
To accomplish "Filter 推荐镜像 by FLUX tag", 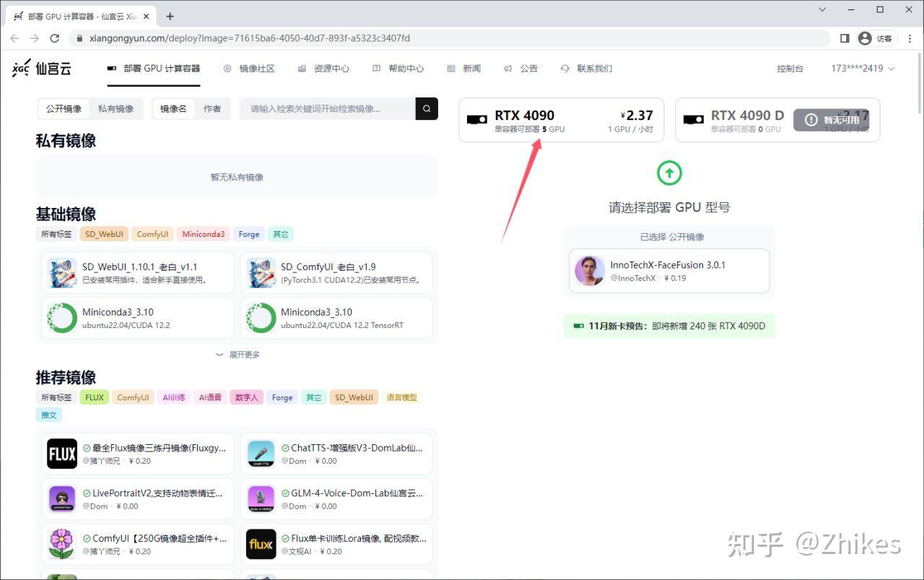I will click(94, 397).
